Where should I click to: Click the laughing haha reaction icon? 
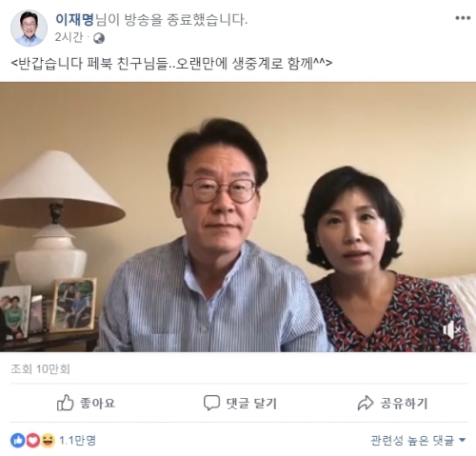(x=48, y=441)
